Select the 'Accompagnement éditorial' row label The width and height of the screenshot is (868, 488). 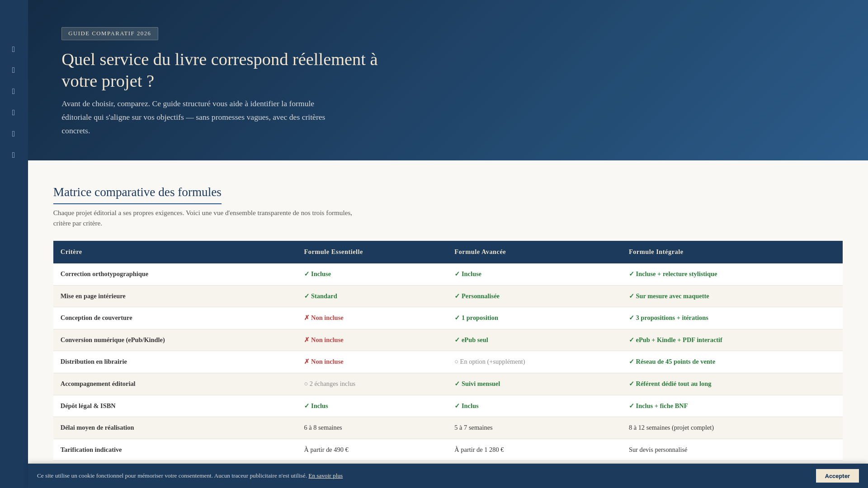coord(98,384)
